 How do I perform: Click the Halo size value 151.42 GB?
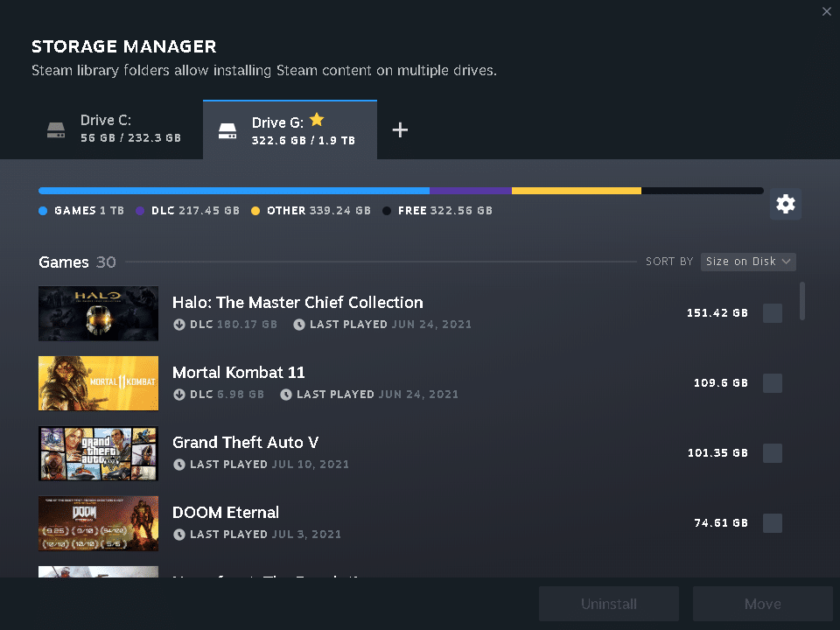717,313
